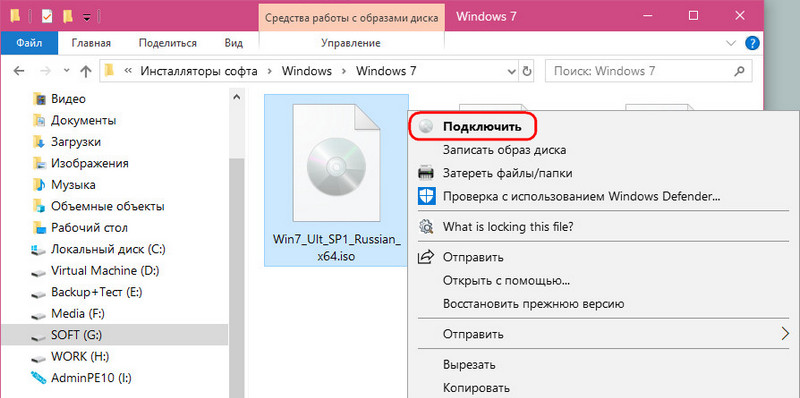Screen dimensions: 800x398
Task: Click Инсталляторы софта in the address path
Action: click(199, 71)
